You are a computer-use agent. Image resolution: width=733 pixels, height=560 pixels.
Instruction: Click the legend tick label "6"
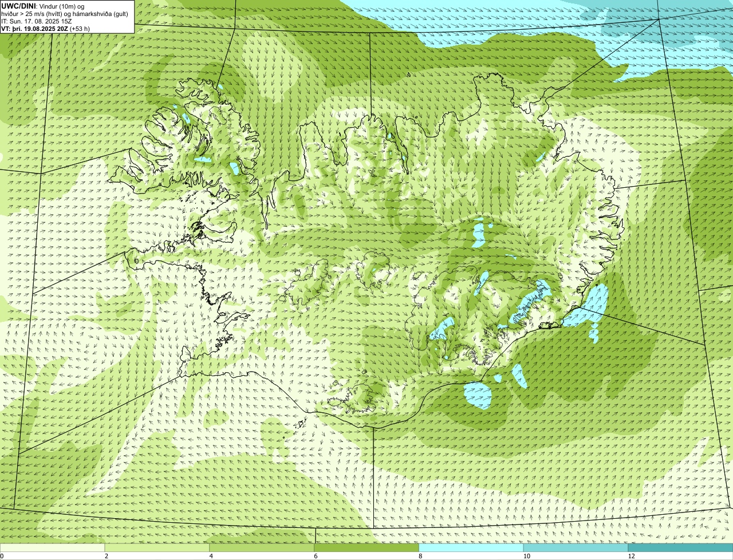[x=316, y=556]
